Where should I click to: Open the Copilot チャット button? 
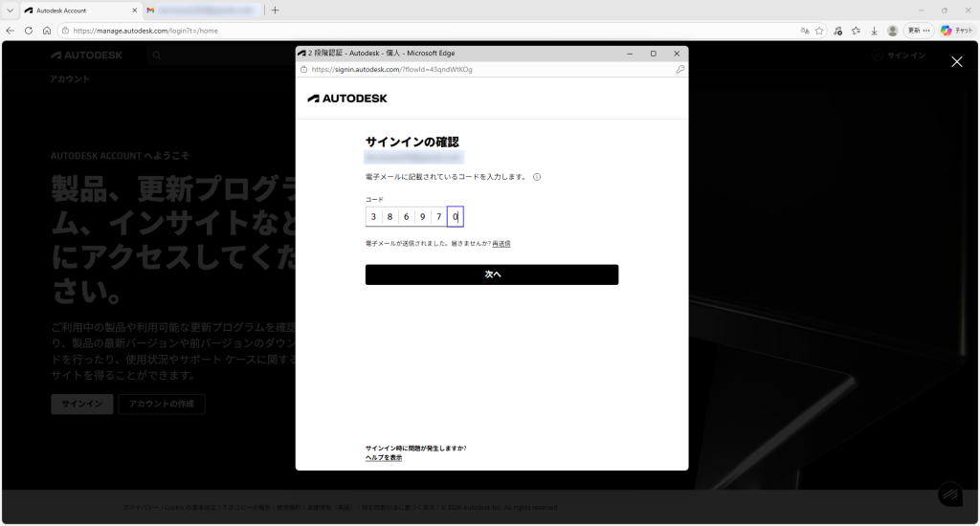click(956, 31)
